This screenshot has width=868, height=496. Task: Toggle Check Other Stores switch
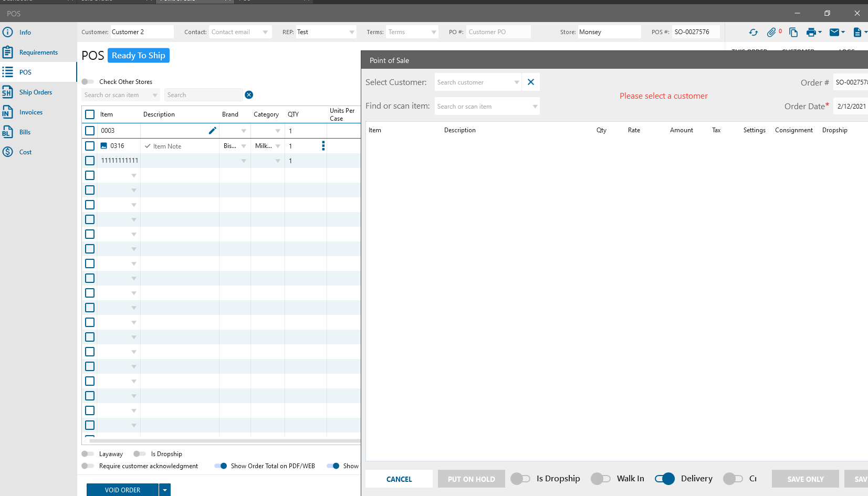[88, 82]
